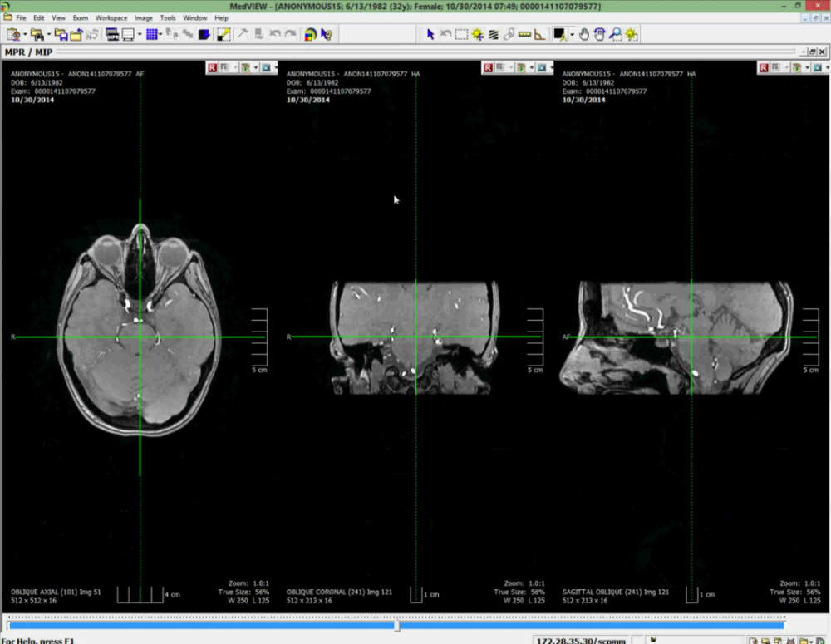Open the blue grid layout tool

151,34
